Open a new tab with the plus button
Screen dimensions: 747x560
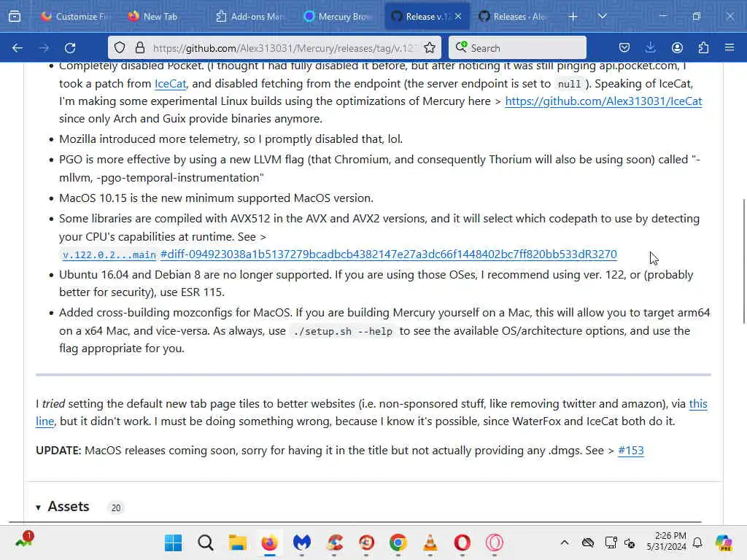click(573, 16)
